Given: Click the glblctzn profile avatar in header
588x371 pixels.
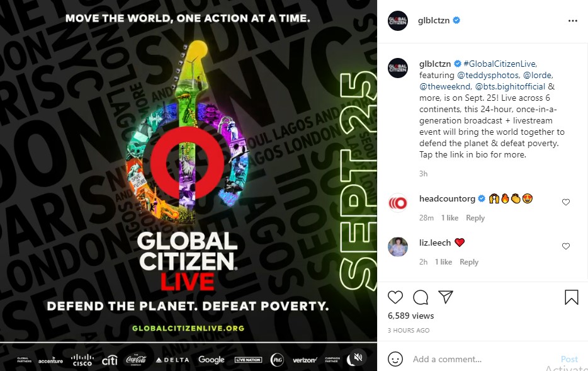Looking at the screenshot, I should (397, 21).
